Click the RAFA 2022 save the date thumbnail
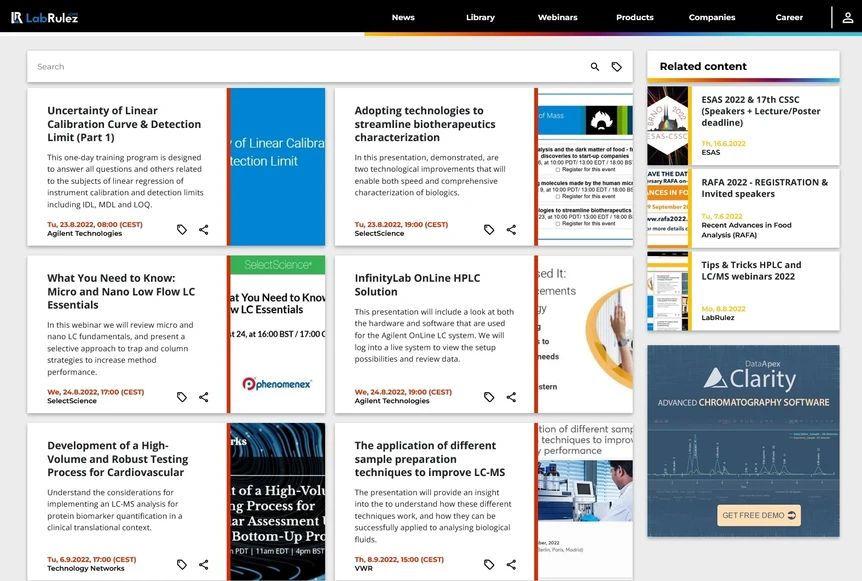 [x=667, y=208]
